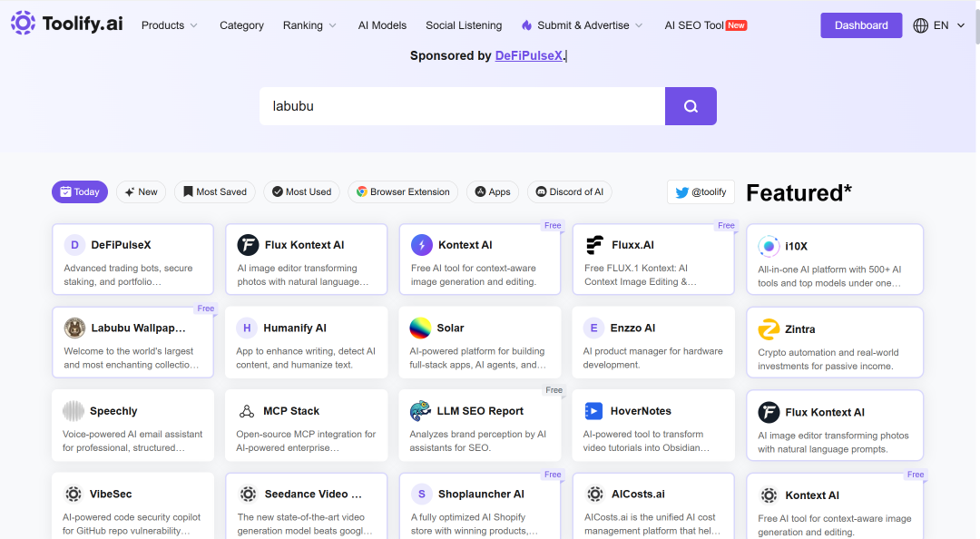Screen dimensions: 980x539
Task: Click the Featured heading text
Action: pyautogui.click(x=799, y=192)
